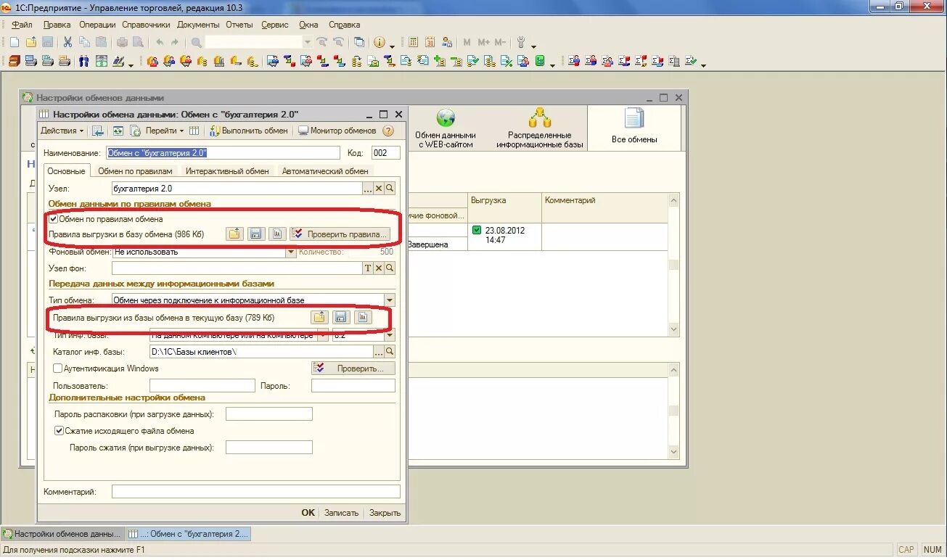Click Выполнить обмен toolbar button
This screenshot has height=560, width=947.
(x=249, y=131)
